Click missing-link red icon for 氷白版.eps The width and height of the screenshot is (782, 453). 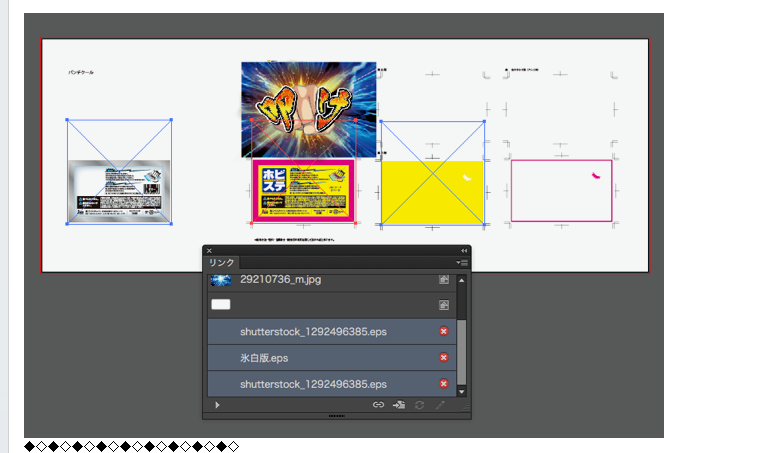click(x=443, y=358)
